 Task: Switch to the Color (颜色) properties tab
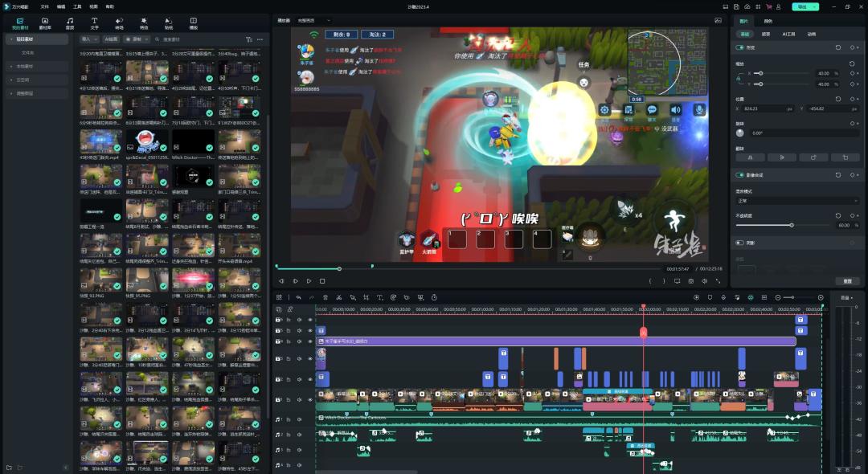point(768,21)
